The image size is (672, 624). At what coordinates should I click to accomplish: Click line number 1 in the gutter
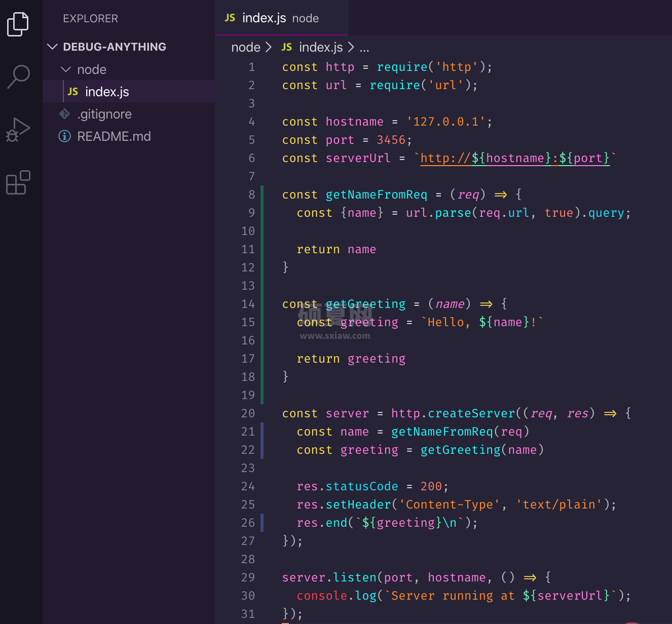click(x=252, y=67)
